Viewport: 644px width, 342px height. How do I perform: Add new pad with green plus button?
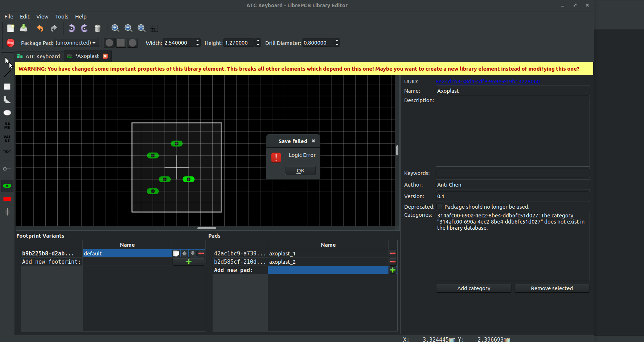tap(393, 270)
